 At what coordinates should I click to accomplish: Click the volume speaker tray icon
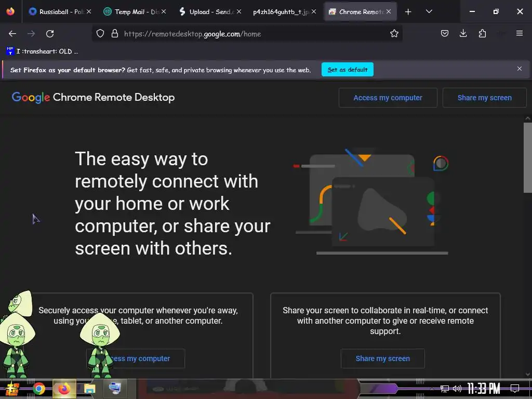click(457, 389)
